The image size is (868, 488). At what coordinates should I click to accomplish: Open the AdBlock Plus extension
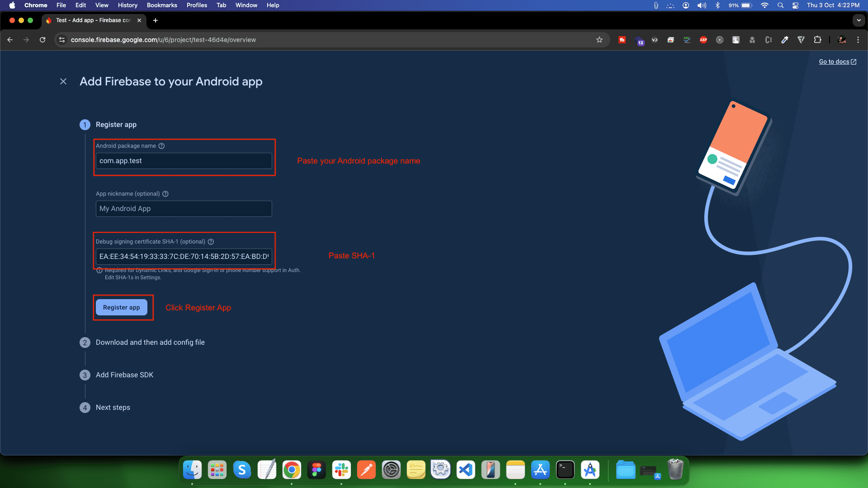tap(703, 40)
